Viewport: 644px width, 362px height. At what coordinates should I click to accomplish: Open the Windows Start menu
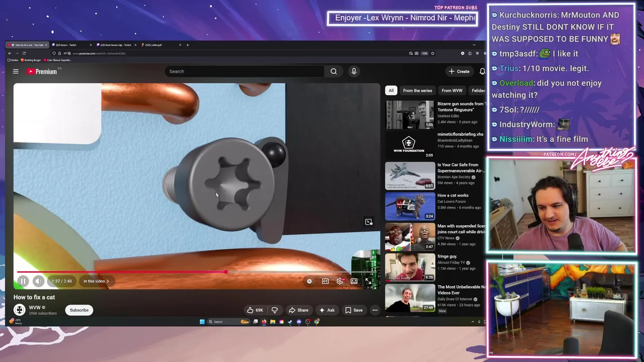tap(202, 322)
